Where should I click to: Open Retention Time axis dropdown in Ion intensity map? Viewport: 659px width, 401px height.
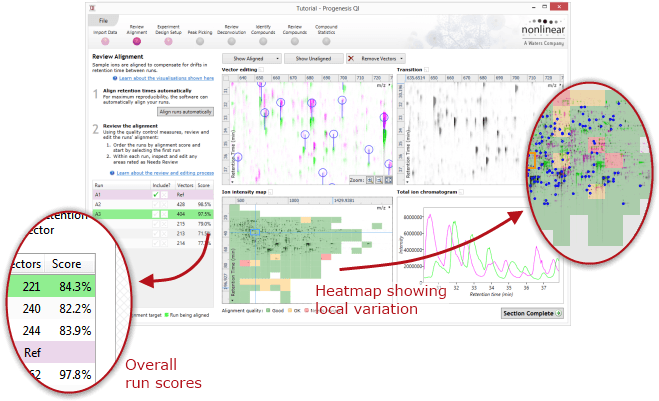pyautogui.click(x=232, y=301)
